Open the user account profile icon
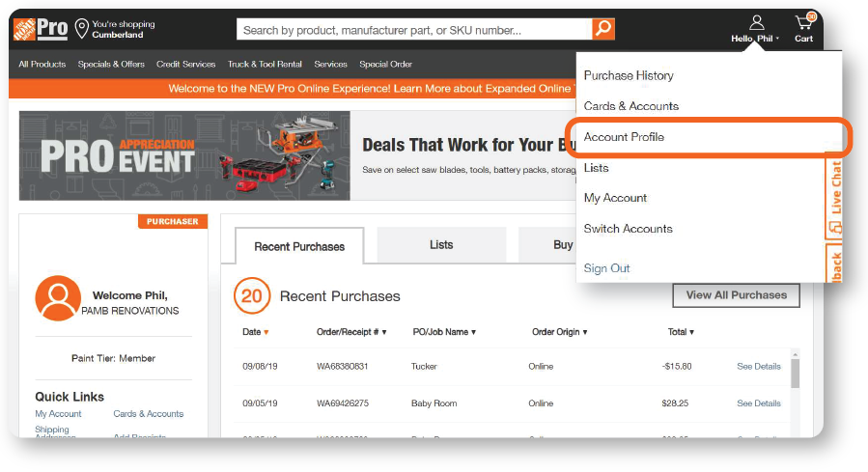The image size is (868, 472). [x=756, y=23]
